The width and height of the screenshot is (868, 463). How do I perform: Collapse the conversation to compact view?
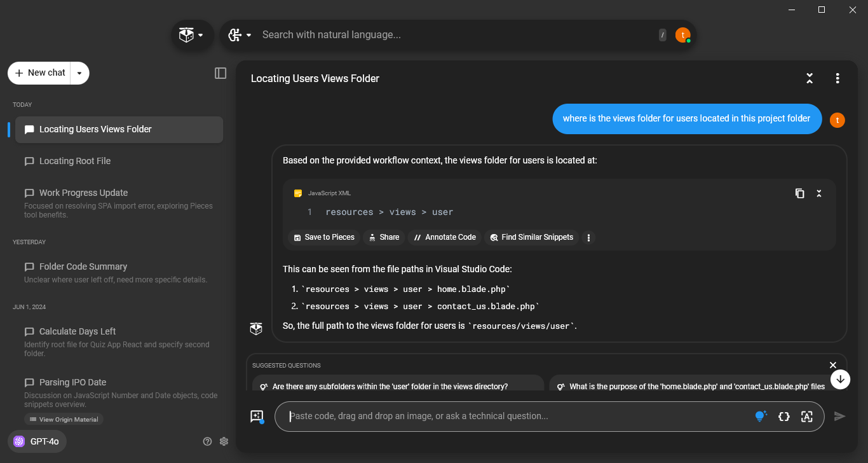click(810, 78)
